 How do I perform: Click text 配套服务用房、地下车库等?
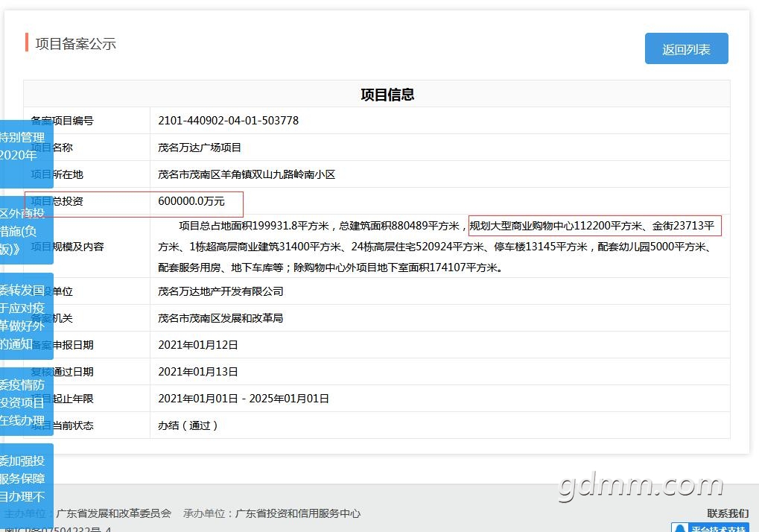220,267
